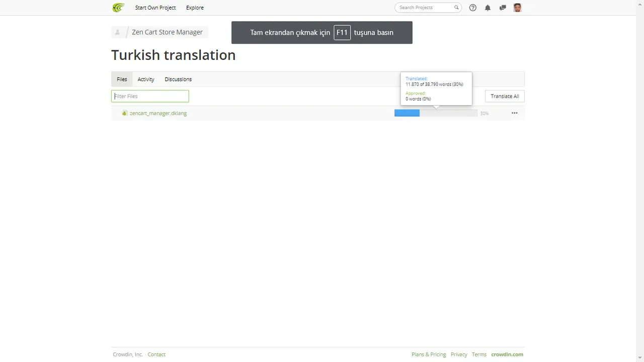This screenshot has width=644, height=362.
Task: Click the Crowdin, Inc. footer text
Action: 128,354
